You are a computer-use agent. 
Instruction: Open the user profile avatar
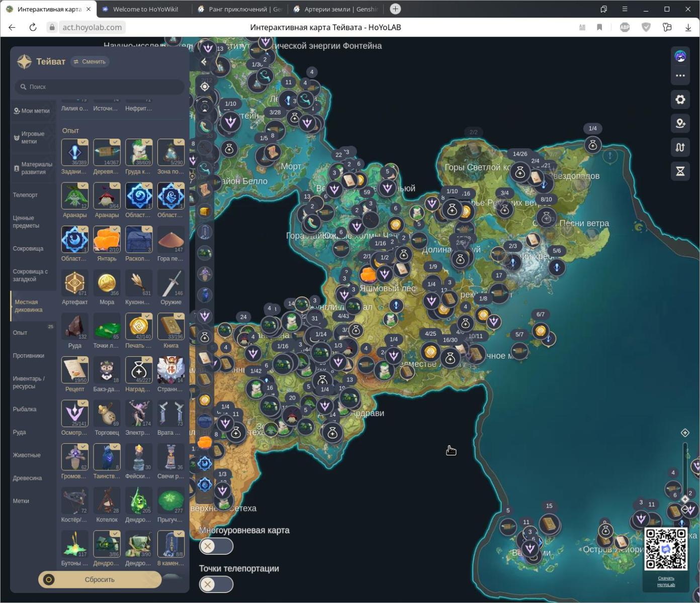tap(680, 56)
